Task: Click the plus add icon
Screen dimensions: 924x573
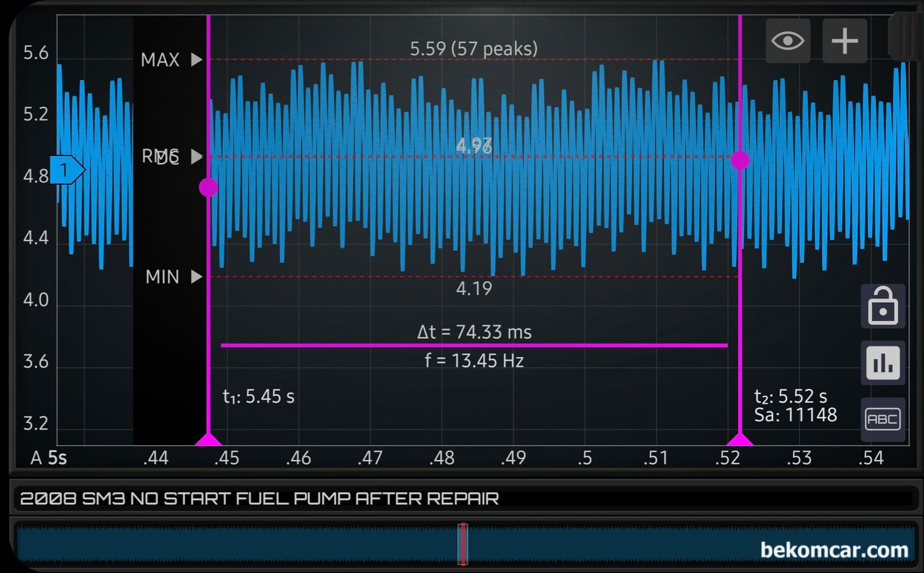Action: pyautogui.click(x=844, y=41)
